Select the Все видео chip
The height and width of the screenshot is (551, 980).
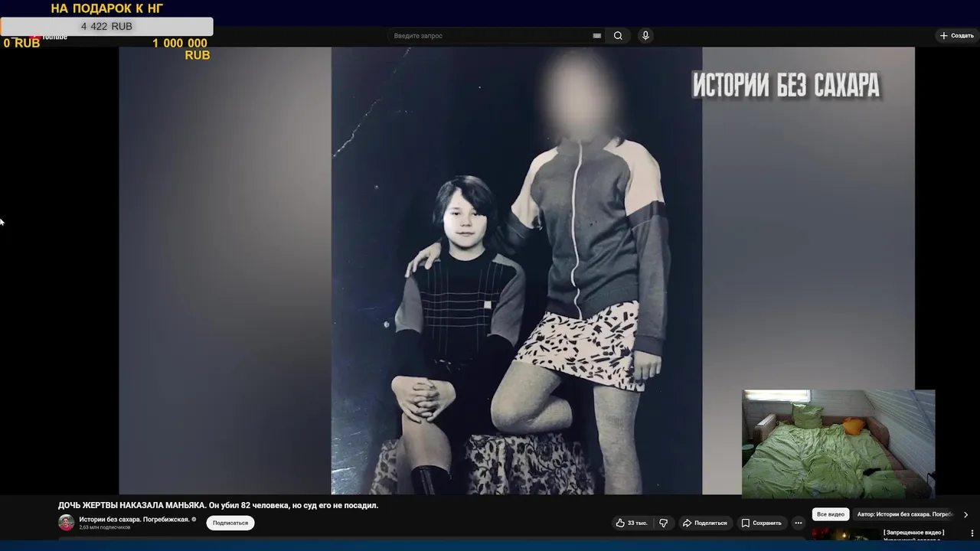(831, 514)
